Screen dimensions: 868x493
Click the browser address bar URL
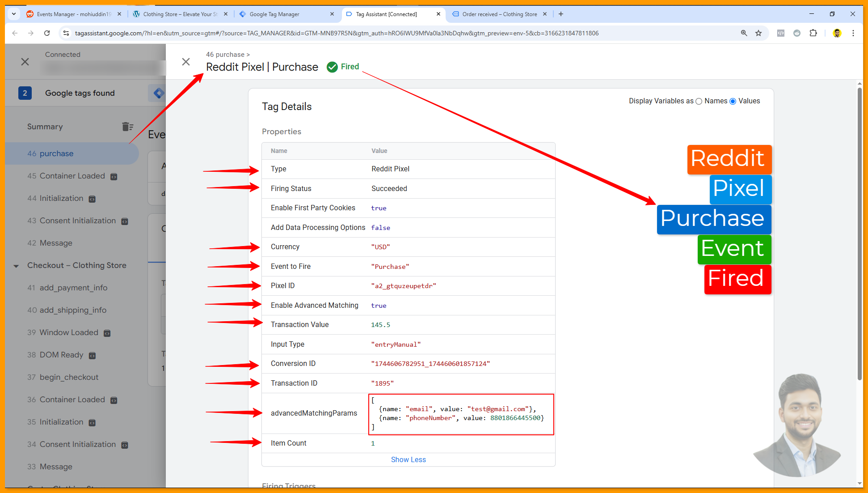tap(336, 33)
